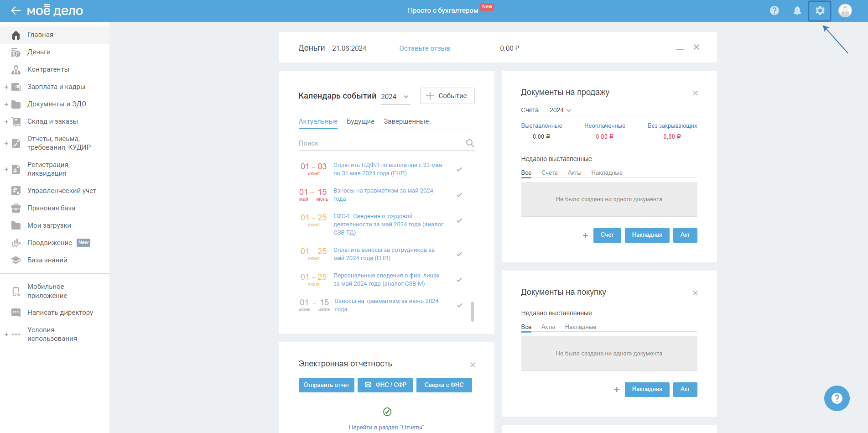Image resolution: width=868 pixels, height=433 pixels.
Task: Switch to Будущие events tab
Action: pos(360,121)
